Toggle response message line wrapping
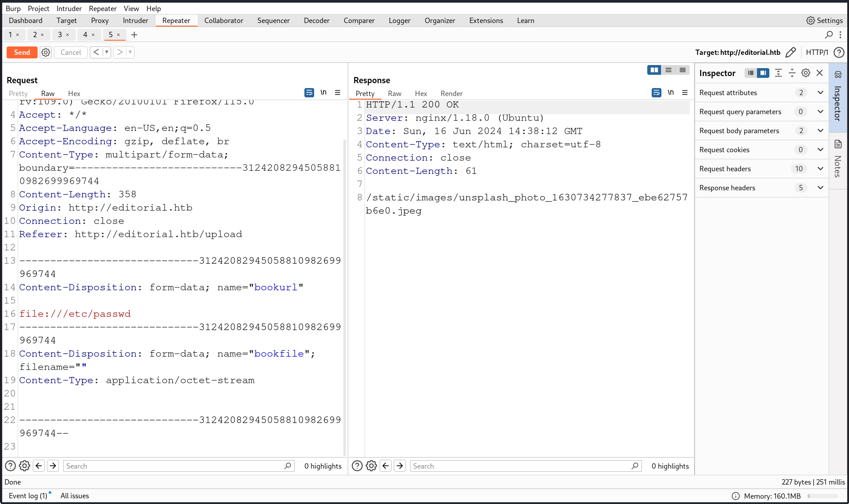This screenshot has height=504, width=849. pos(657,92)
